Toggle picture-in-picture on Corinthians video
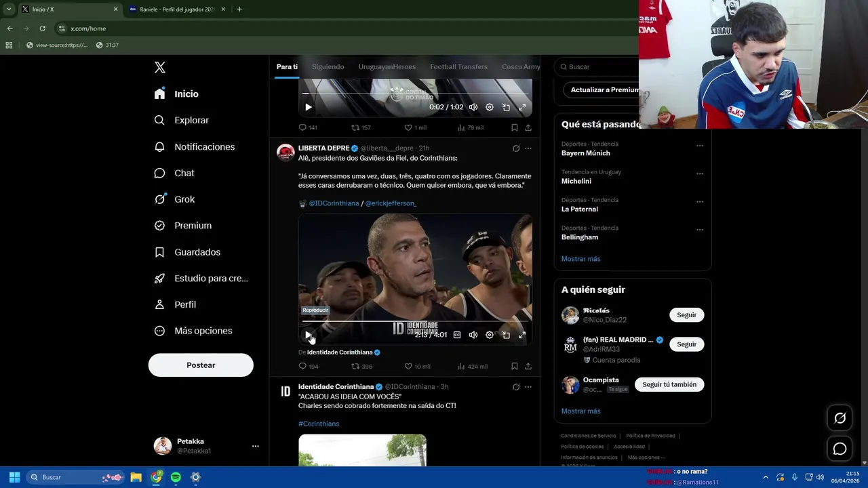Viewport: 868px width, 488px height. 506,335
